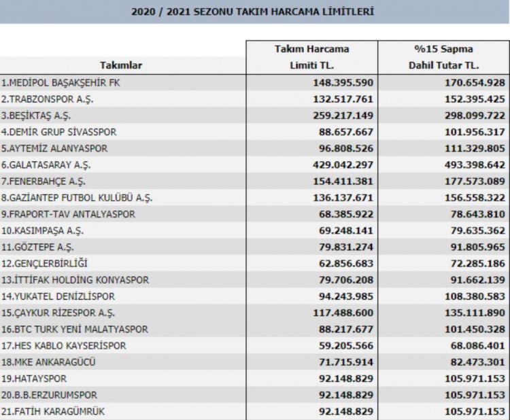510x420 pixels.
Task: Select the MKE Ankaragücü row
Action: (x=255, y=362)
